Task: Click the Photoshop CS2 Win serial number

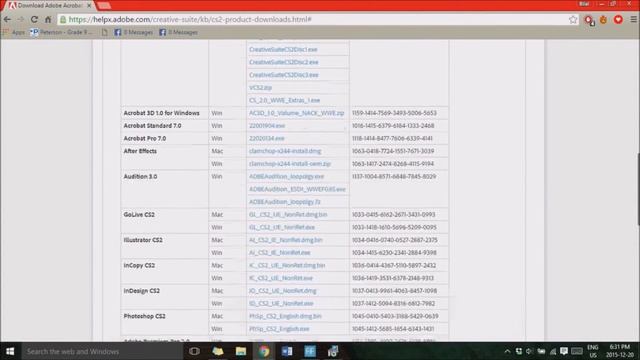Action: pos(393,329)
